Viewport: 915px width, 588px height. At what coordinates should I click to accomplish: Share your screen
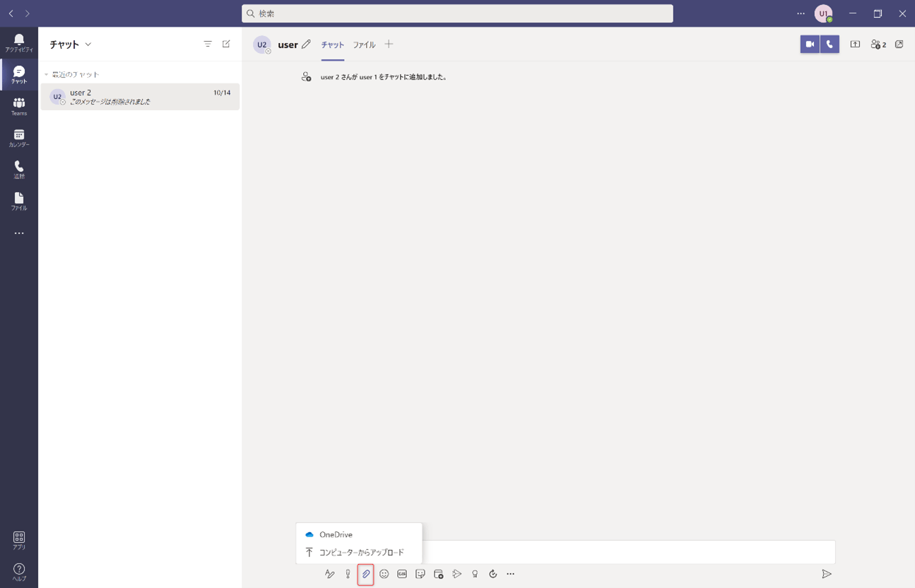click(x=855, y=44)
